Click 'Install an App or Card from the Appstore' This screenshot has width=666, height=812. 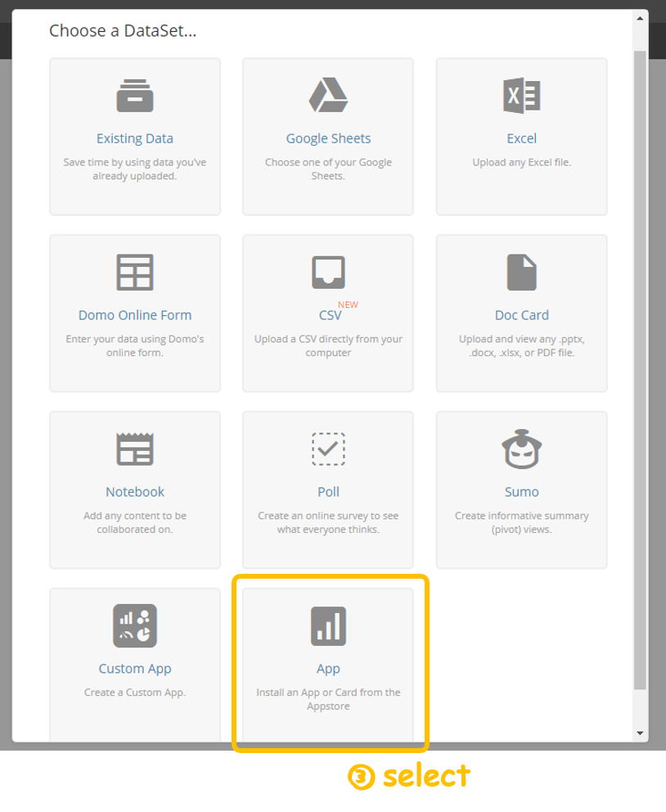[328, 699]
